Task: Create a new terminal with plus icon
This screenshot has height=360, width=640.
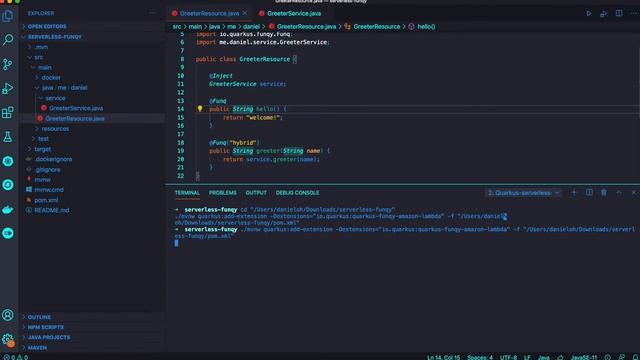Action: pos(574,192)
